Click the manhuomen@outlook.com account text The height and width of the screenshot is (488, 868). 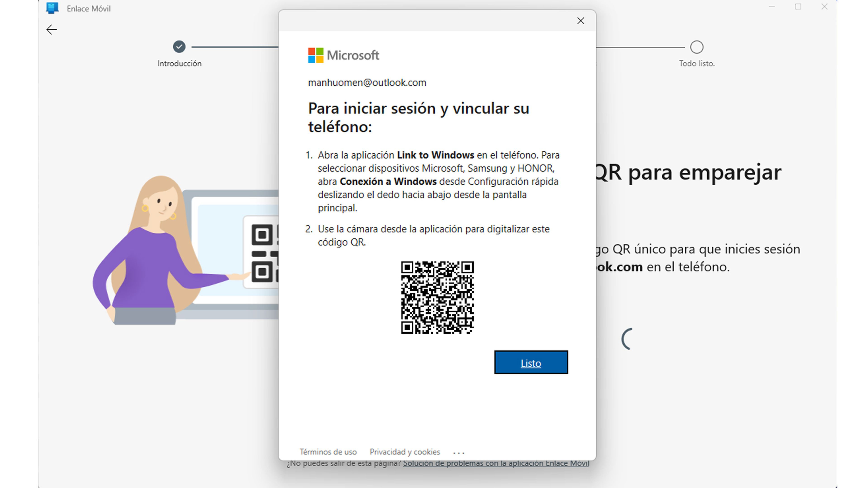[x=367, y=82]
